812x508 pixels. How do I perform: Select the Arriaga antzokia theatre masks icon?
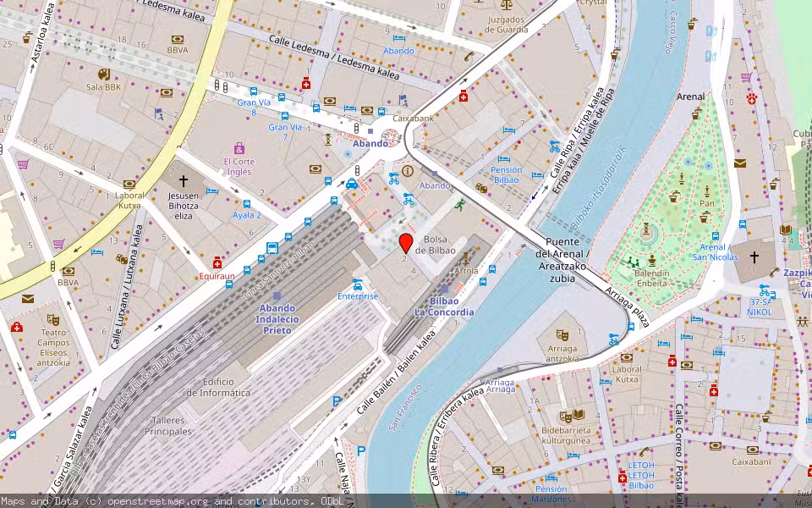562,335
